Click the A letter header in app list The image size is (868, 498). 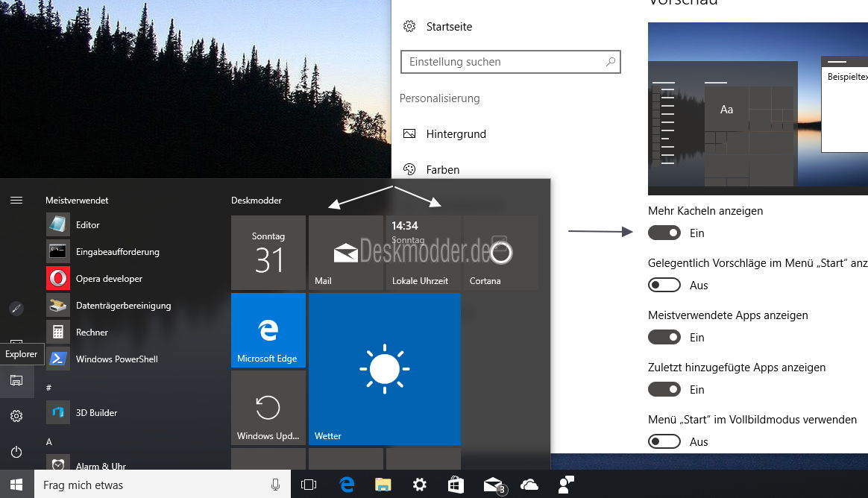coord(48,441)
